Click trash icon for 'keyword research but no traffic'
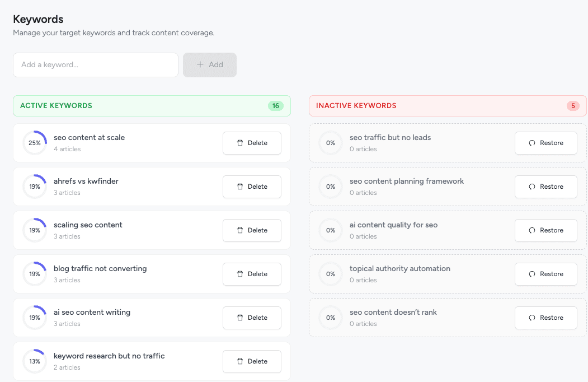The width and height of the screenshot is (588, 382). (240, 361)
